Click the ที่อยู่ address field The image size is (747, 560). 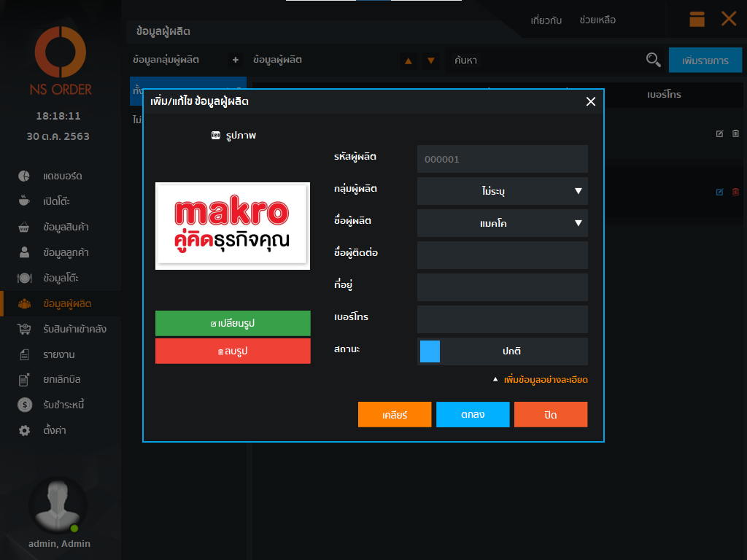tap(502, 287)
